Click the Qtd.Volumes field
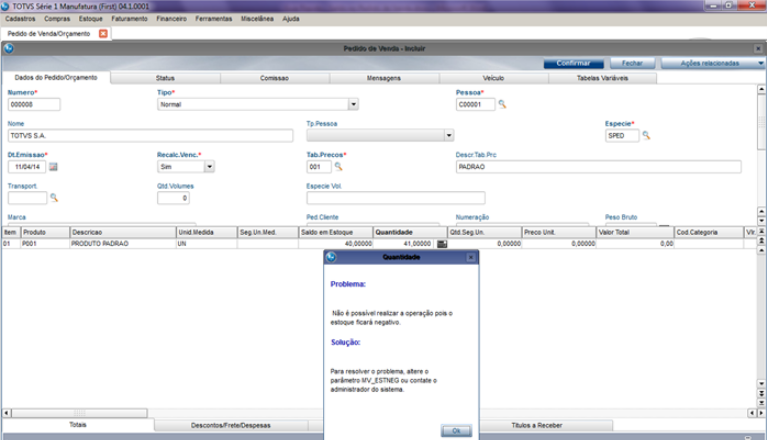767x440 pixels. coord(173,198)
